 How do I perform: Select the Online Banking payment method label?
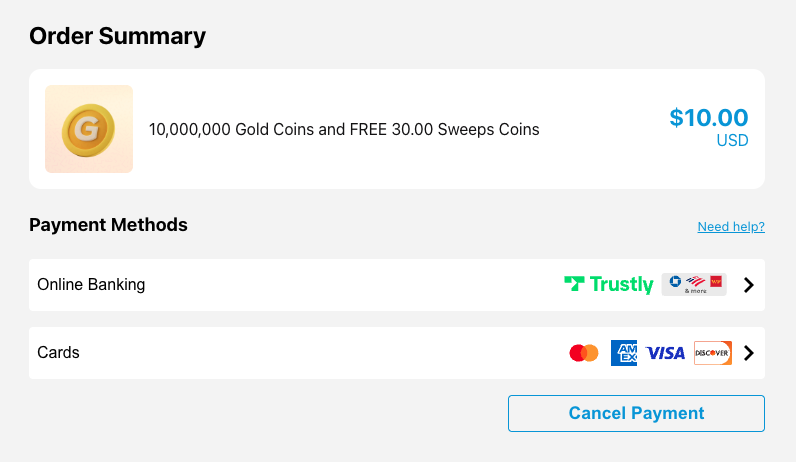[91, 284]
